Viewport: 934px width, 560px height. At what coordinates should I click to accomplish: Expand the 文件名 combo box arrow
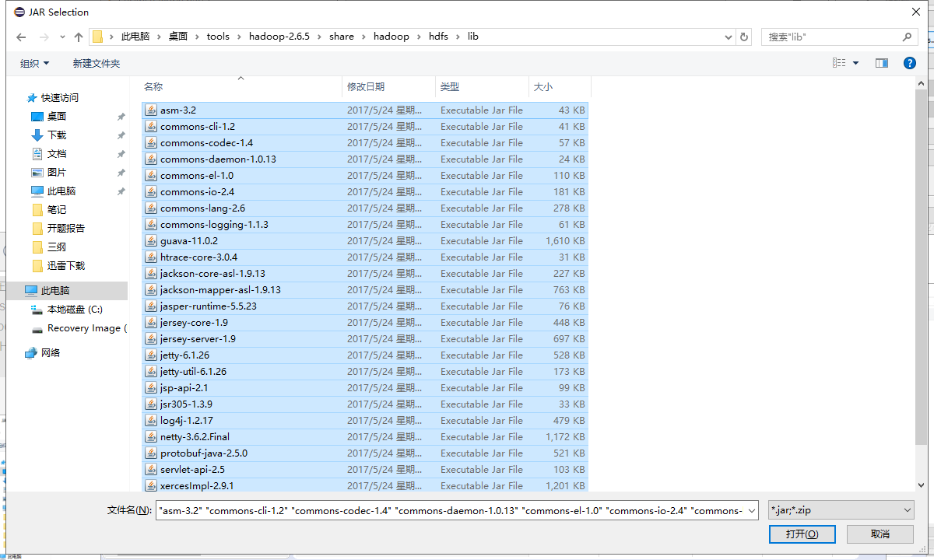pyautogui.click(x=751, y=510)
